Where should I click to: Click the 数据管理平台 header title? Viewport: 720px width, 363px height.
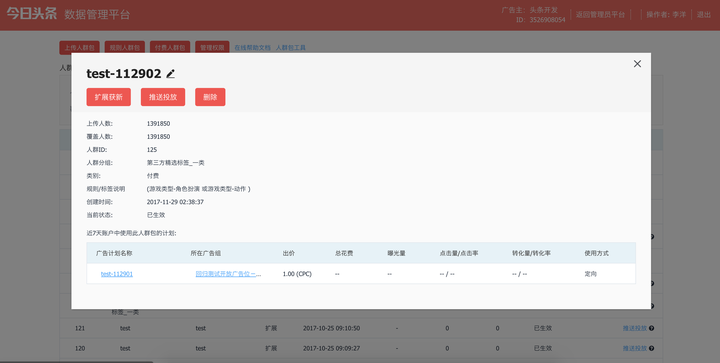(x=97, y=14)
